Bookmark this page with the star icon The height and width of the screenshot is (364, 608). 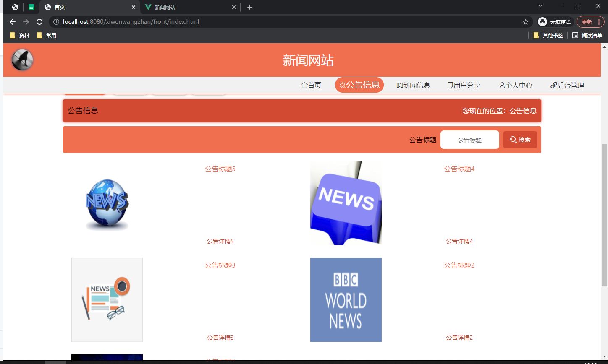(525, 22)
